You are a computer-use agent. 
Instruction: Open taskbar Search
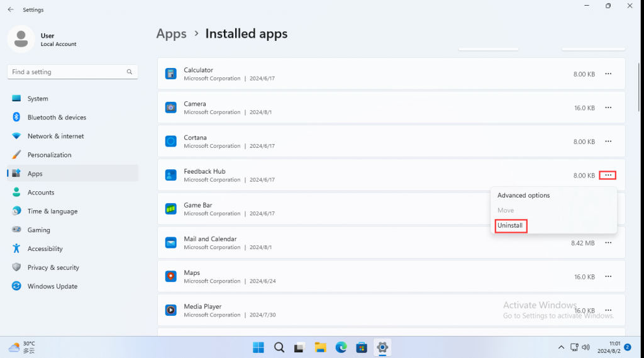[x=279, y=348]
